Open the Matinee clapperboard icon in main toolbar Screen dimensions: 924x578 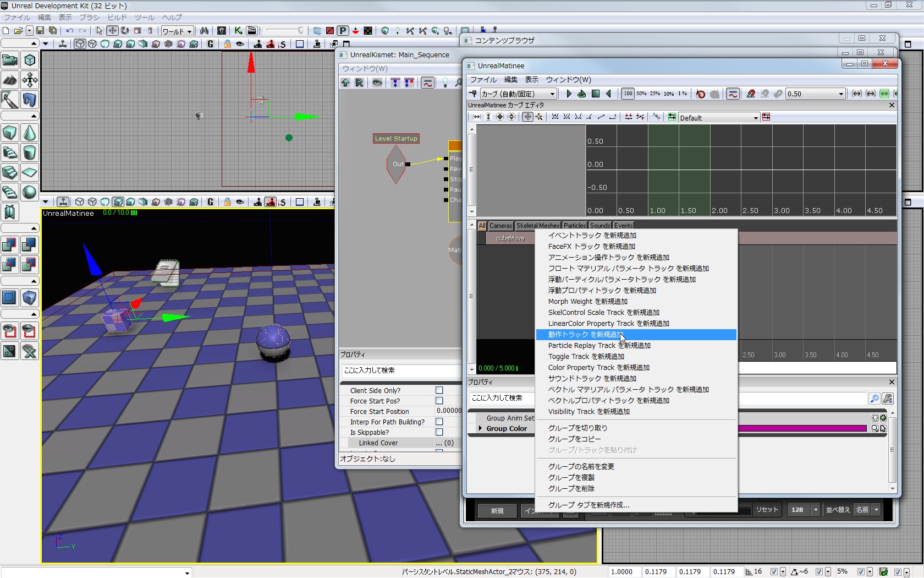pos(251,31)
